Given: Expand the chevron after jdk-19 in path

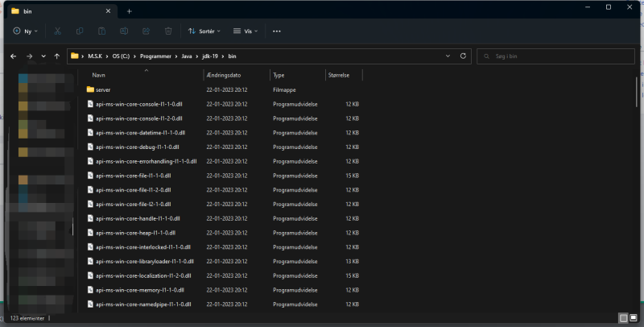Looking at the screenshot, I should coord(223,56).
